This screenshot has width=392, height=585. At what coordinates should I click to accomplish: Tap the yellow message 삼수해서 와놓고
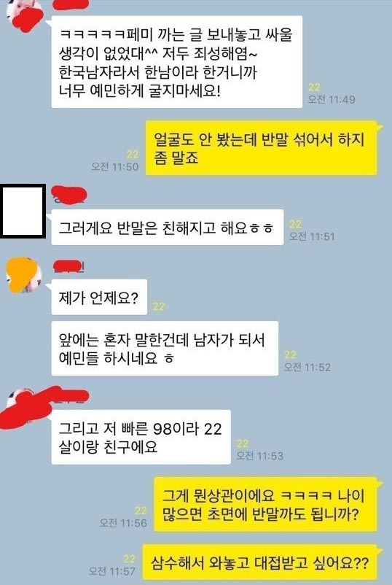coord(259,562)
